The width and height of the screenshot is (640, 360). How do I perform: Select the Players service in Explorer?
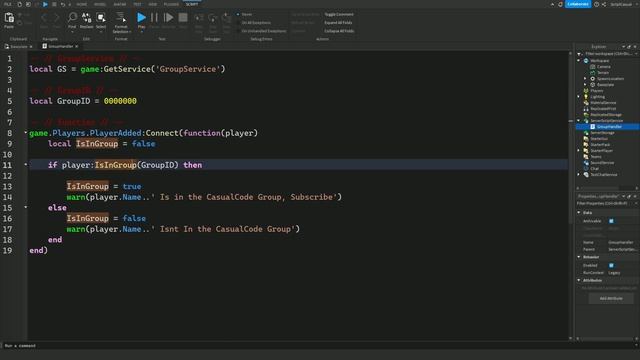(x=596, y=91)
